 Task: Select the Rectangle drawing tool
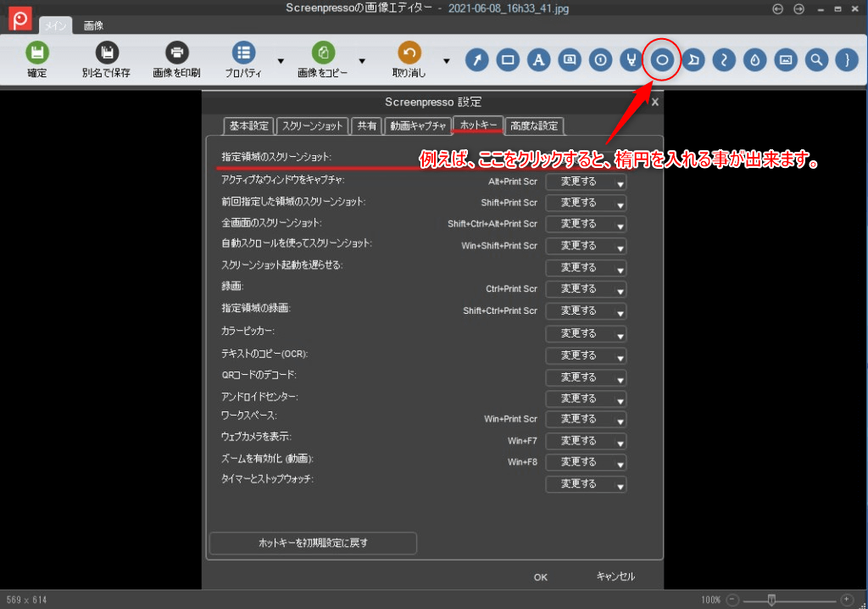click(x=508, y=60)
